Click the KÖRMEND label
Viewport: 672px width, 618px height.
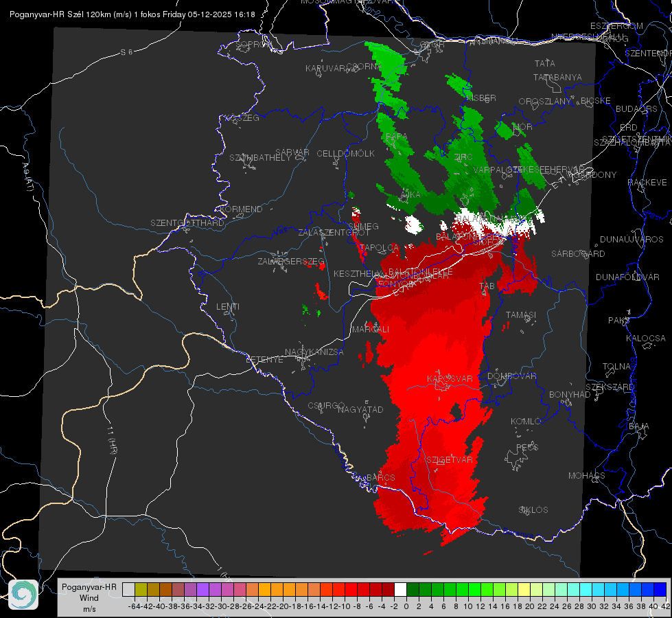point(242,209)
